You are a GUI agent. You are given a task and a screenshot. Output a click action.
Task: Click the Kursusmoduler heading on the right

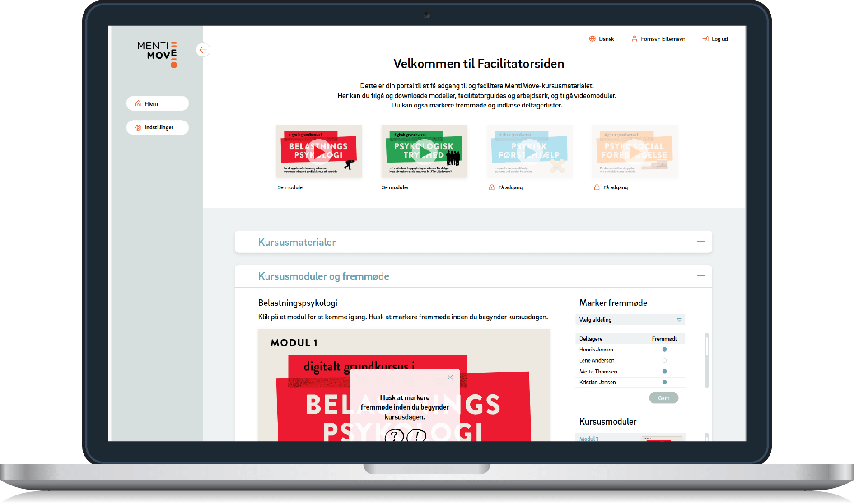pyautogui.click(x=608, y=421)
